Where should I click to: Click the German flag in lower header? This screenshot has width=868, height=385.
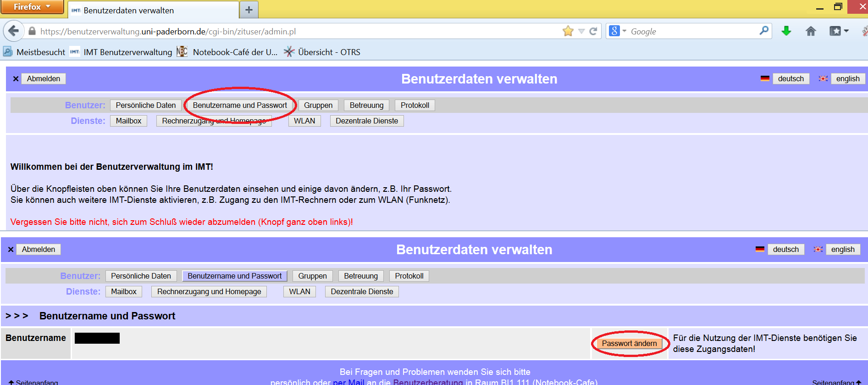coord(760,249)
